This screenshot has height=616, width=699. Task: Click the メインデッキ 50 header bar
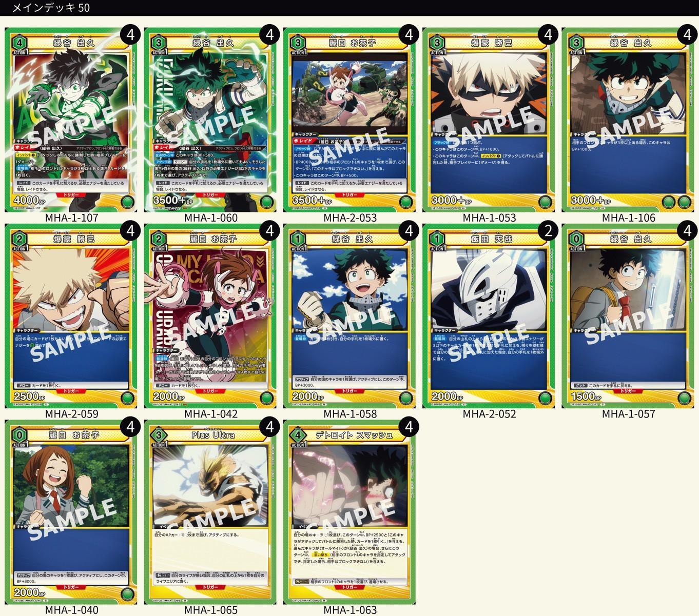click(x=349, y=8)
